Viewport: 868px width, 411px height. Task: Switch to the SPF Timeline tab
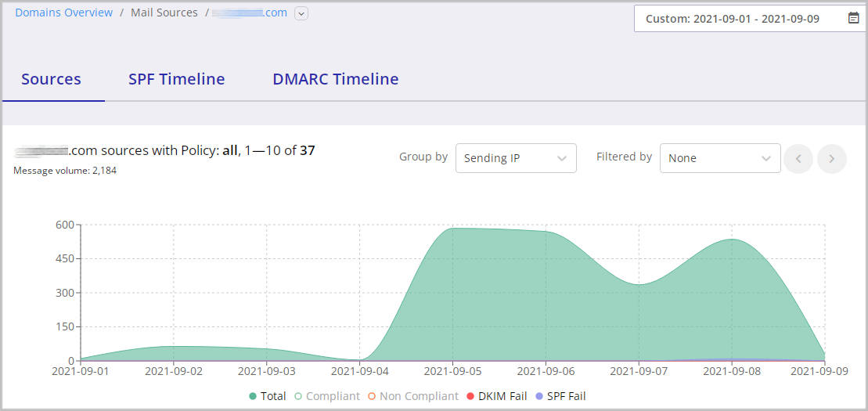coord(176,79)
